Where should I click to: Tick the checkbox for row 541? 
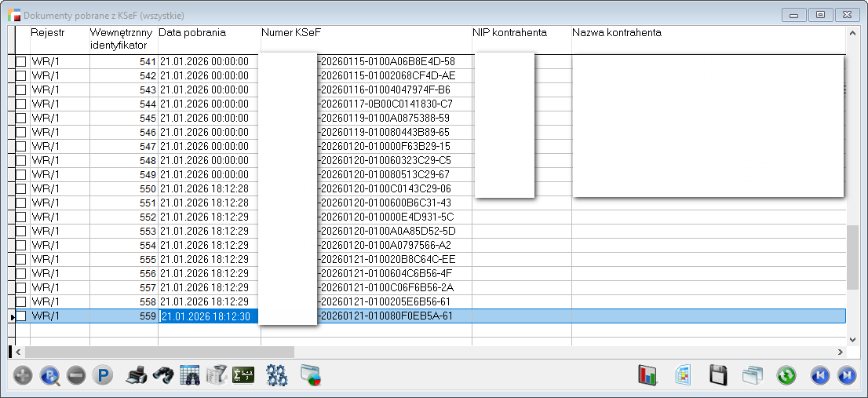click(x=21, y=61)
